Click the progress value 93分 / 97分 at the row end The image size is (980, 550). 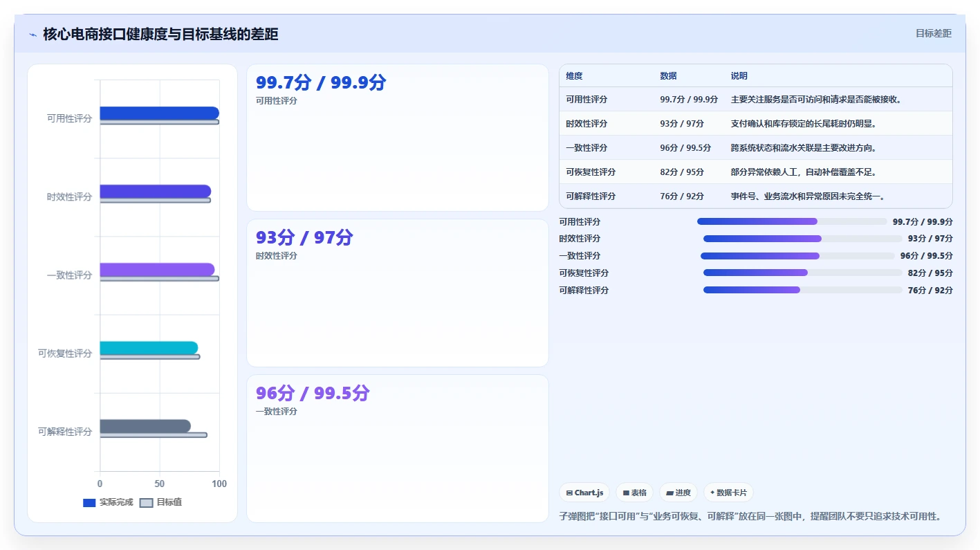click(930, 239)
